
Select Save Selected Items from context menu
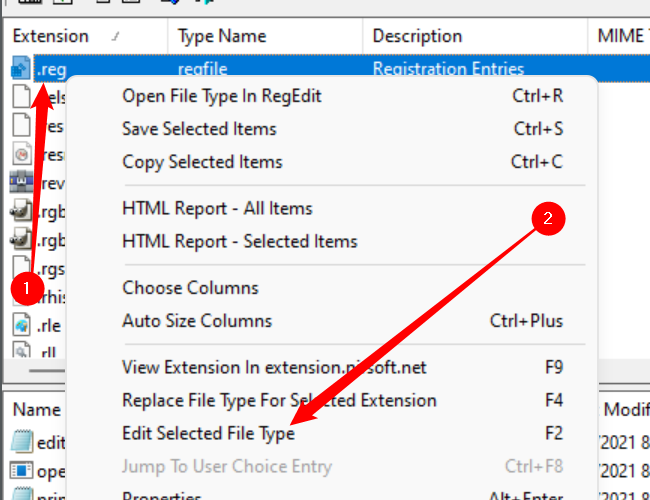[199, 129]
